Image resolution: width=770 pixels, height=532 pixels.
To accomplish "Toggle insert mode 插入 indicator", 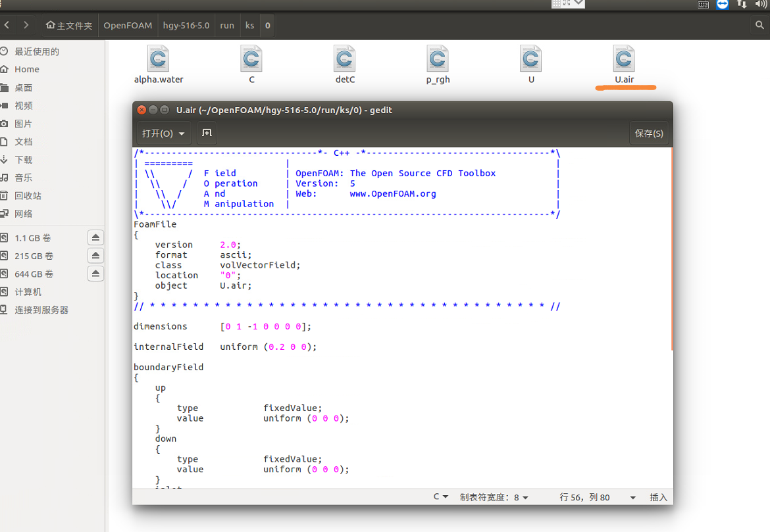I will [658, 497].
